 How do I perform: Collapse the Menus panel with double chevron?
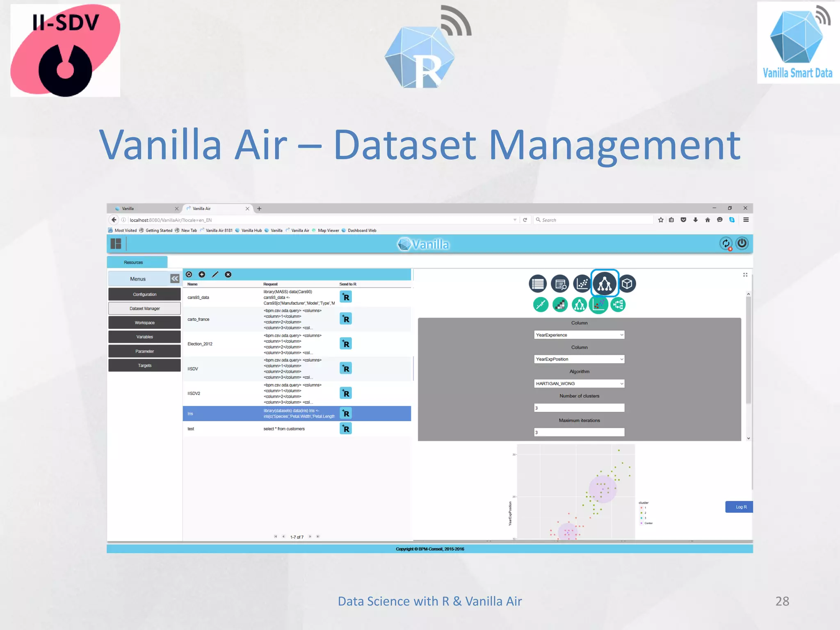tap(175, 278)
